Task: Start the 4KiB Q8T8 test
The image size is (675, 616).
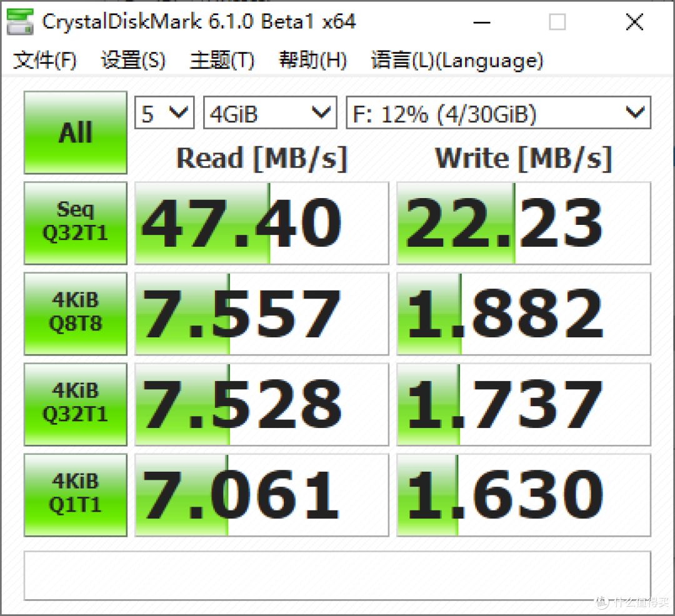Action: coord(76,314)
